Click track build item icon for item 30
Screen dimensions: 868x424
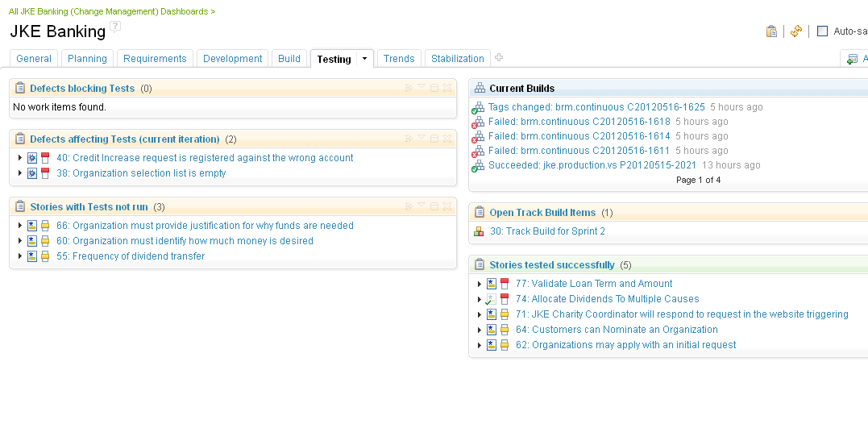coord(480,231)
